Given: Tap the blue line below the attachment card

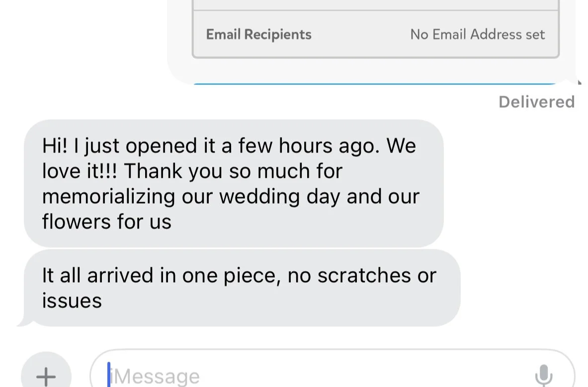Looking at the screenshot, I should click(x=375, y=84).
